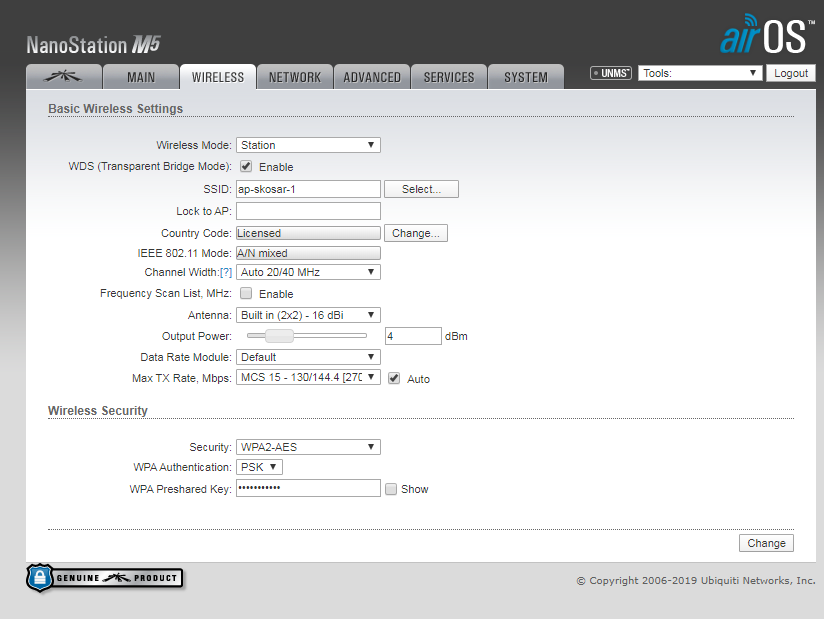Click the SSID Select button
Viewport: 824px width, 619px height.
point(421,189)
